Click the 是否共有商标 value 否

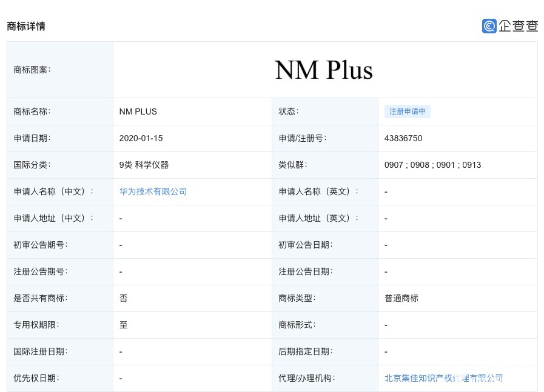click(124, 298)
